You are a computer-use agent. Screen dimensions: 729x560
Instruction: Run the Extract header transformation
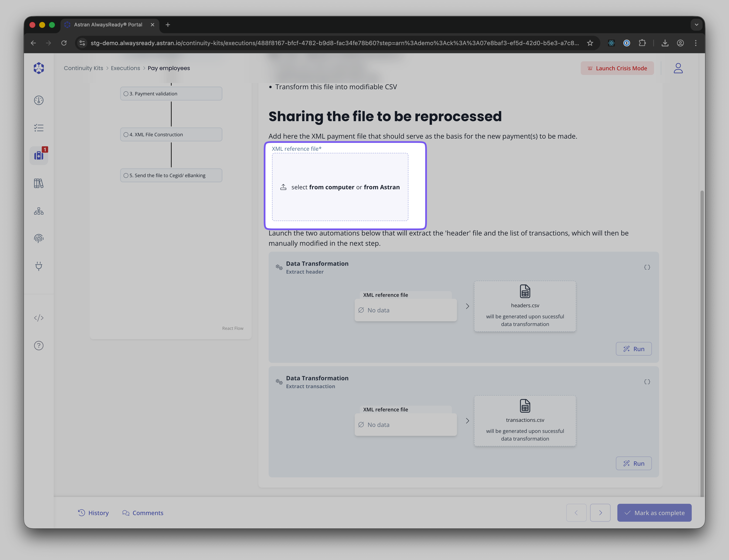[633, 349]
